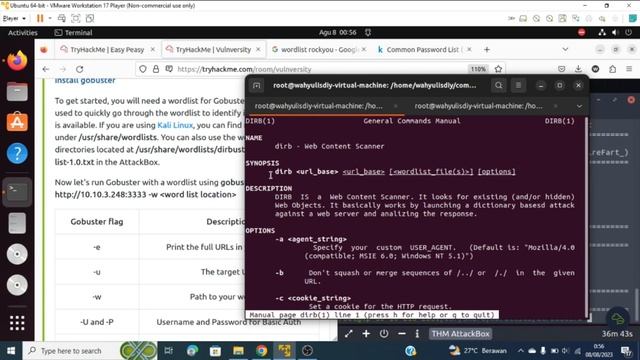
Task: Click the '-e' Gobuster flag cell
Action: pyautogui.click(x=97, y=247)
